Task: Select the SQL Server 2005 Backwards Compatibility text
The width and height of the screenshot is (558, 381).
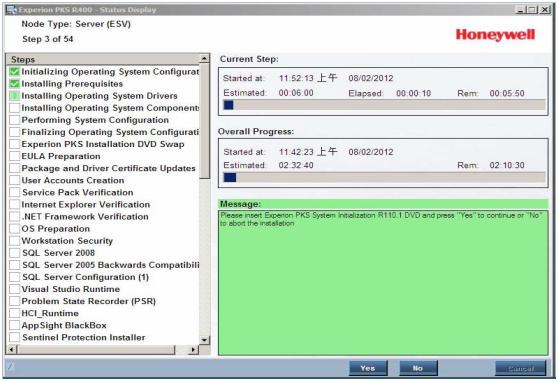Action: pos(111,265)
